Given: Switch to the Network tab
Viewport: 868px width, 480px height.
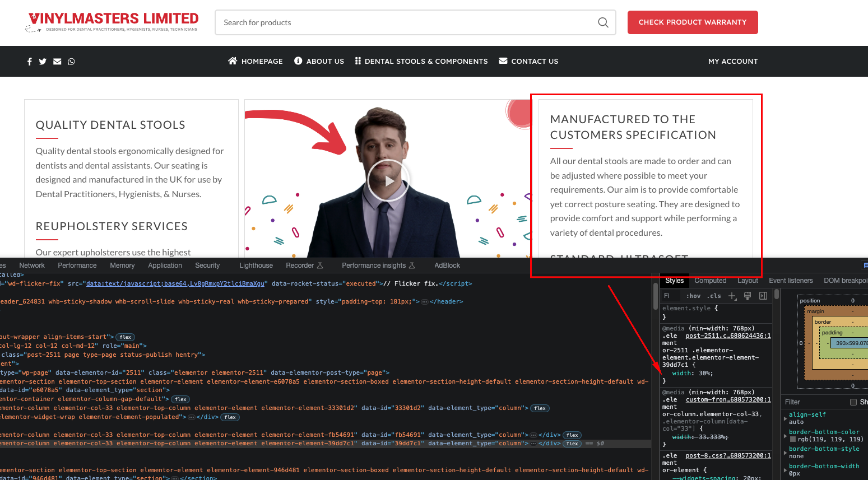Looking at the screenshot, I should coord(32,265).
